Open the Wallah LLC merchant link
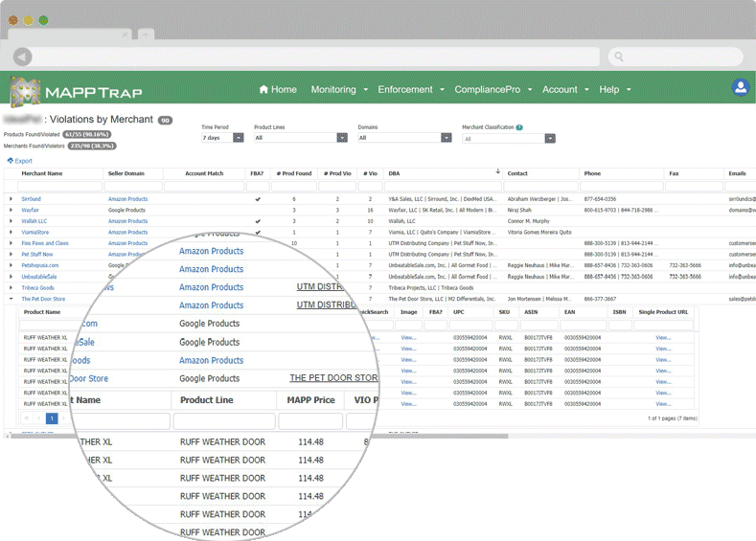The height and width of the screenshot is (541, 756). click(x=34, y=221)
